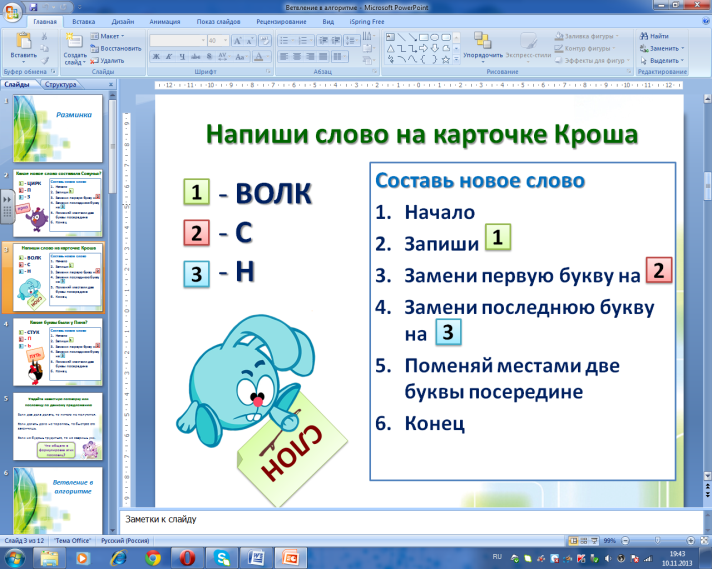Viewport: 712px width, 569px height.
Task: Open the font size dropdown showing 40
Action: click(226, 41)
